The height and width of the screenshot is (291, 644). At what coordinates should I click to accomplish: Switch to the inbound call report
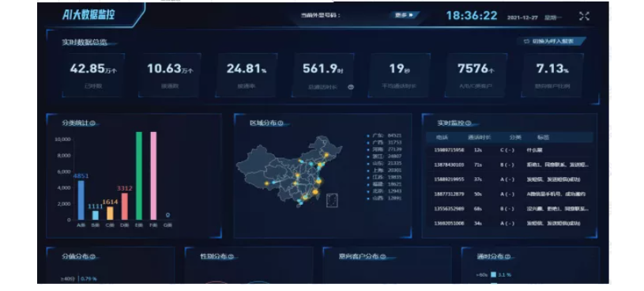(552, 41)
